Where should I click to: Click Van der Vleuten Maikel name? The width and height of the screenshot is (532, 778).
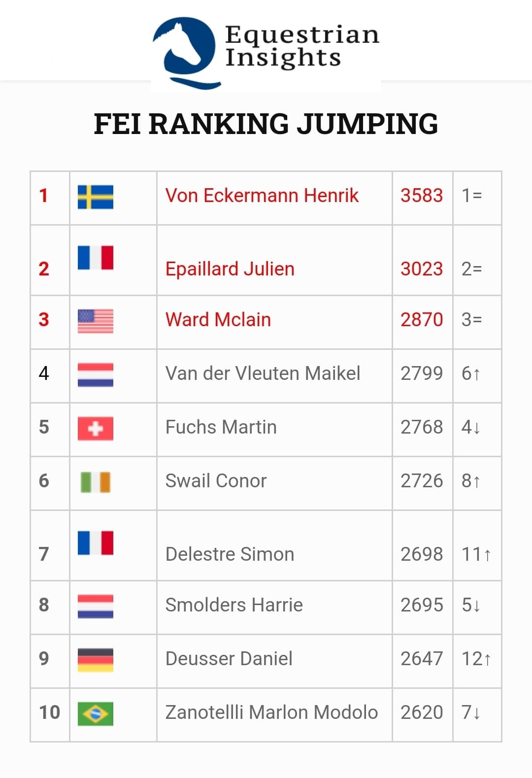coord(263,373)
